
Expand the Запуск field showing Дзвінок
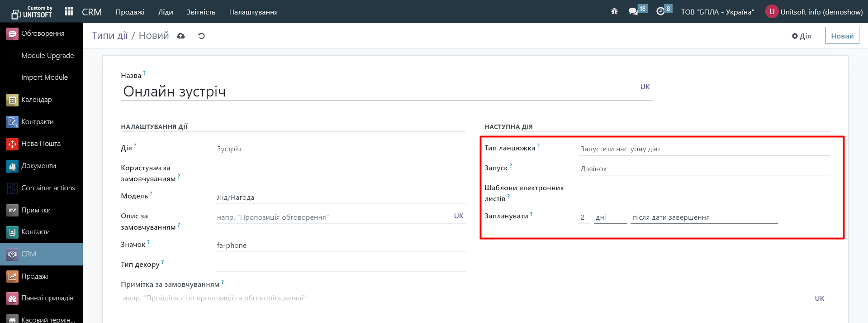click(703, 169)
